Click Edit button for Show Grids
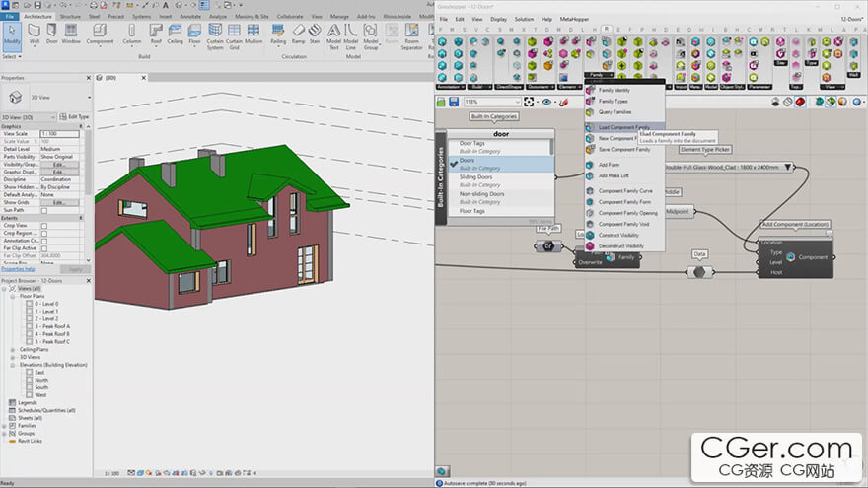Viewport: 868px width, 488px height. (58, 202)
